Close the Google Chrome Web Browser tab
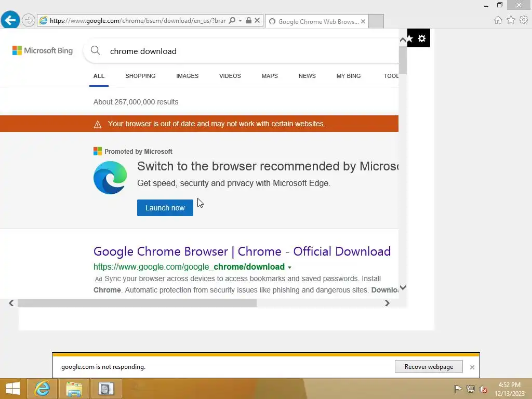This screenshot has height=399, width=532. [363, 21]
